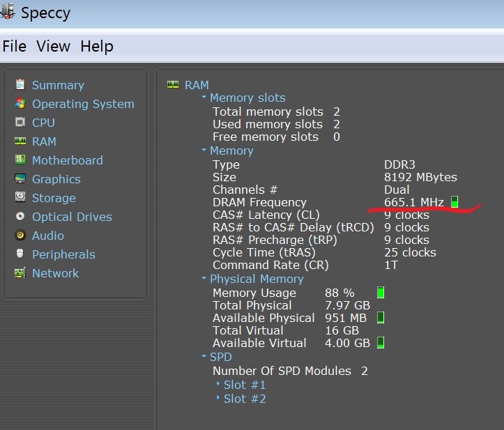Go to the Network section
Image resolution: width=504 pixels, height=430 pixels.
[55, 273]
